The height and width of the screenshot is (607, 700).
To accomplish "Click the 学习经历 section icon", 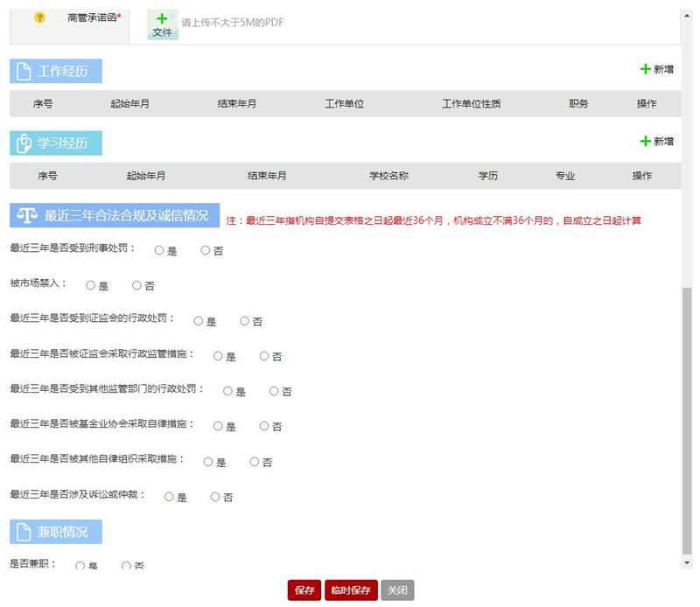I will tap(24, 143).
